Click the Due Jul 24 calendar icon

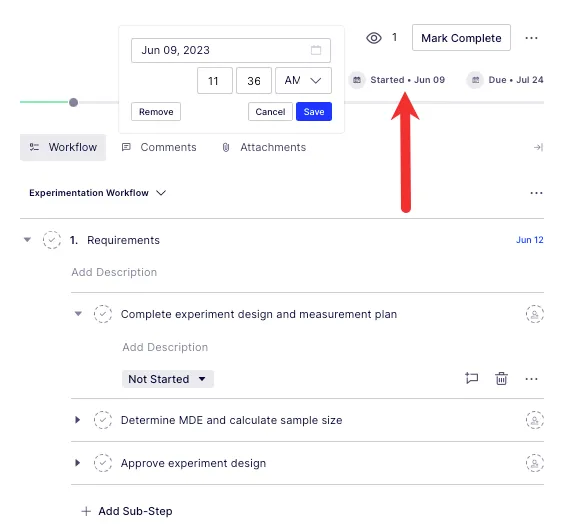coord(475,80)
